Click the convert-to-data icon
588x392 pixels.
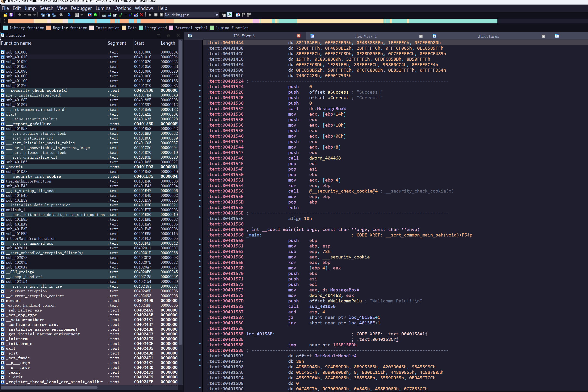click(109, 15)
